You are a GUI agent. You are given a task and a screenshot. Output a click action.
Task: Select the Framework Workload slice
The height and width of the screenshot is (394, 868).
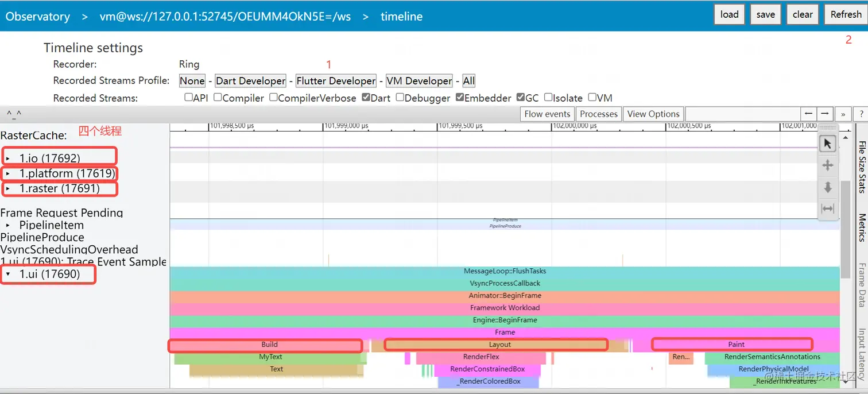click(x=505, y=308)
